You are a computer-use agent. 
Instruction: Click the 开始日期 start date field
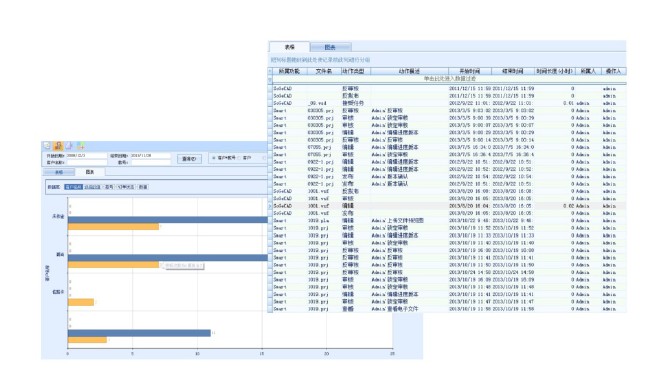coord(86,156)
